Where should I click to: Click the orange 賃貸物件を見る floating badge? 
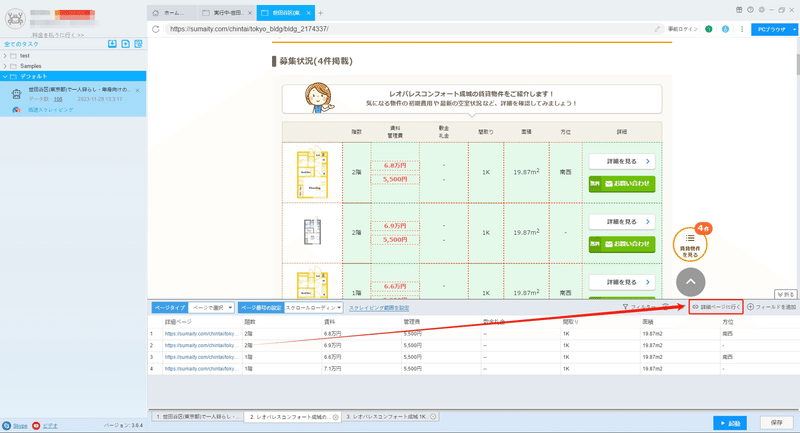(x=690, y=245)
